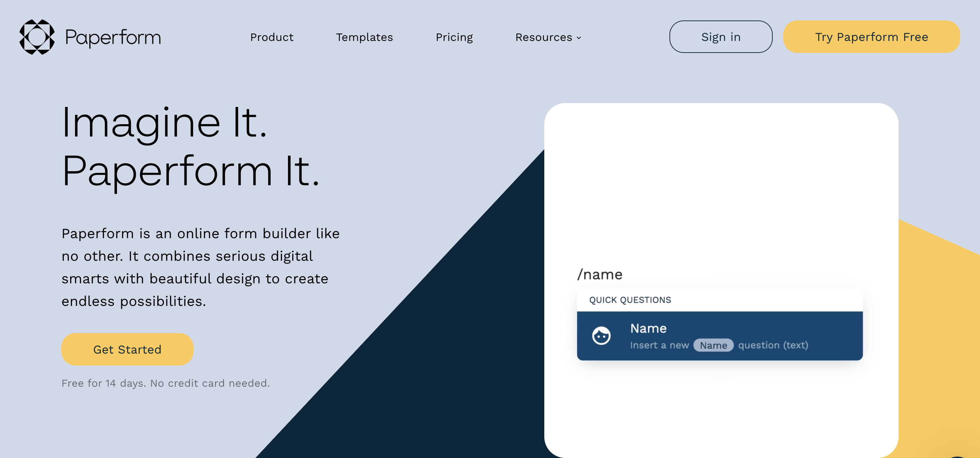Click the Paperform logo icon

pos(36,37)
